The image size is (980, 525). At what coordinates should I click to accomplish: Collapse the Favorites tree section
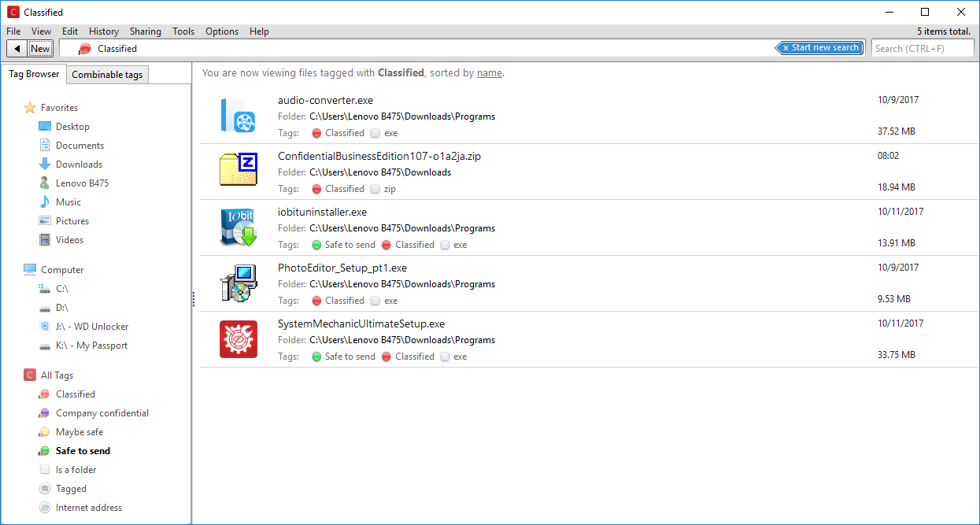tap(59, 108)
